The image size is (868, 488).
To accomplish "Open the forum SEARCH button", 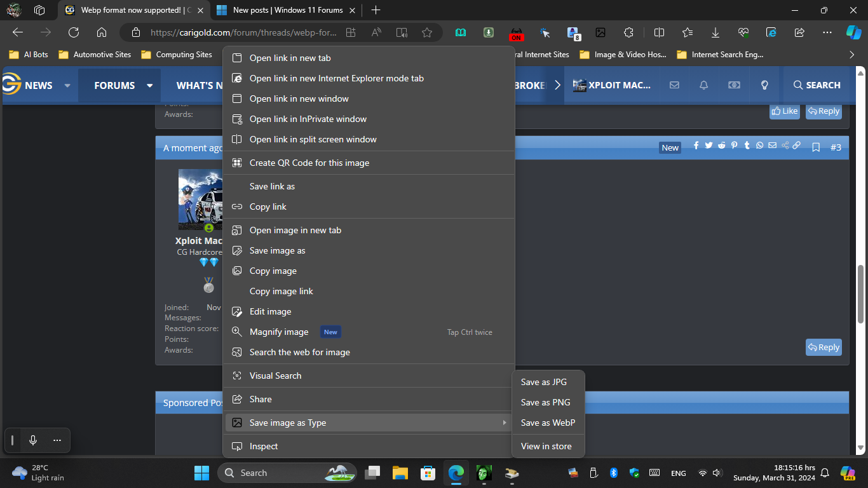I will tap(817, 85).
